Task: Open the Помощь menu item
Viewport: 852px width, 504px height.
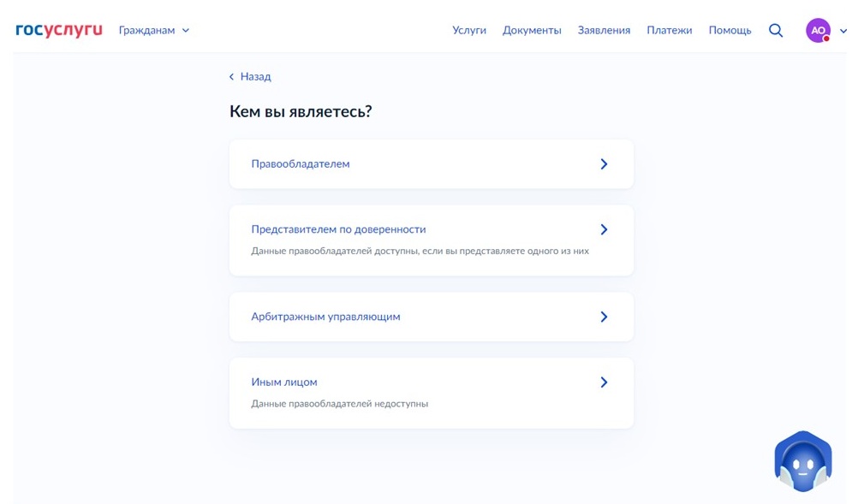Action: coord(730,31)
